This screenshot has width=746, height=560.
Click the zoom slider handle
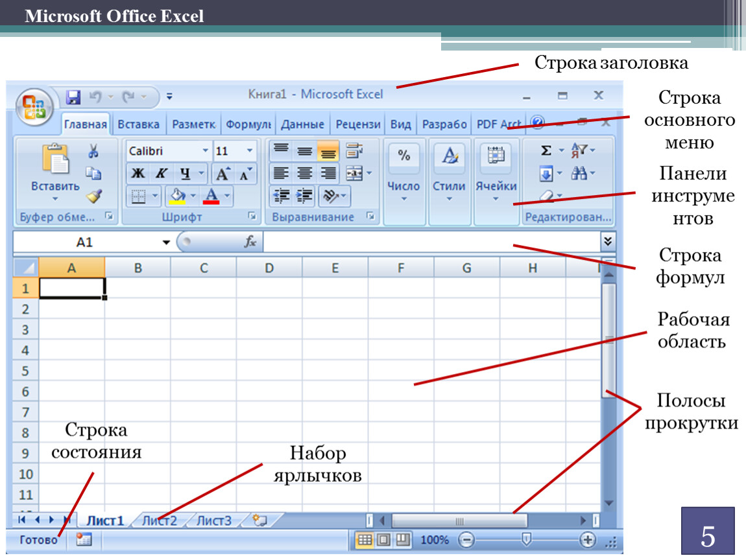527,539
